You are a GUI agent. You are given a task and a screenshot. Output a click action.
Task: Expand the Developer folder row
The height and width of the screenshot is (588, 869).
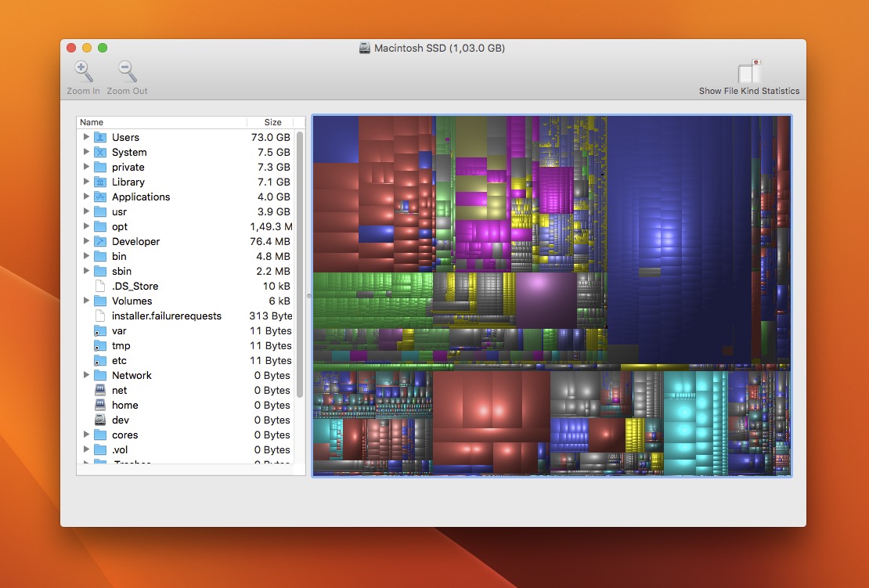point(86,240)
